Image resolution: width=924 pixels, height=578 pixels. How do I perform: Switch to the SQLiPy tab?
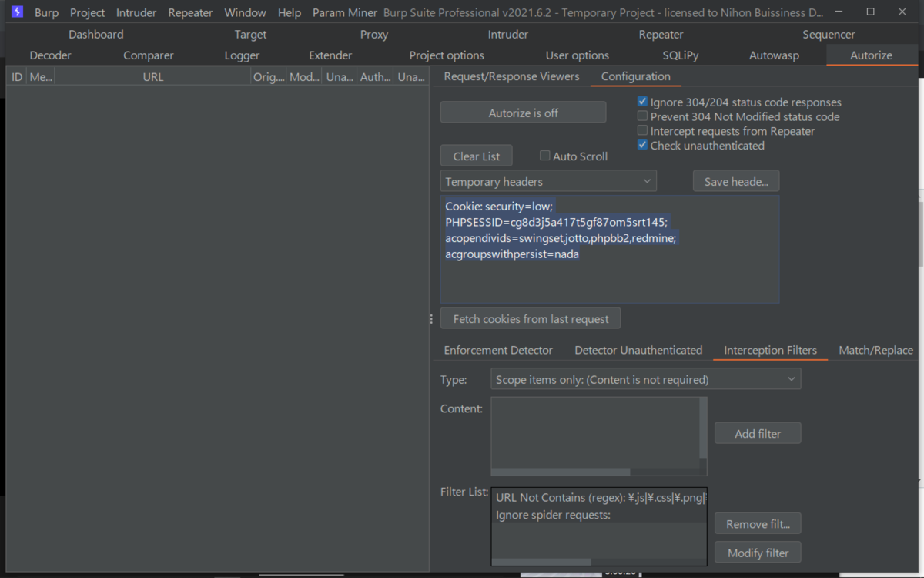(680, 55)
